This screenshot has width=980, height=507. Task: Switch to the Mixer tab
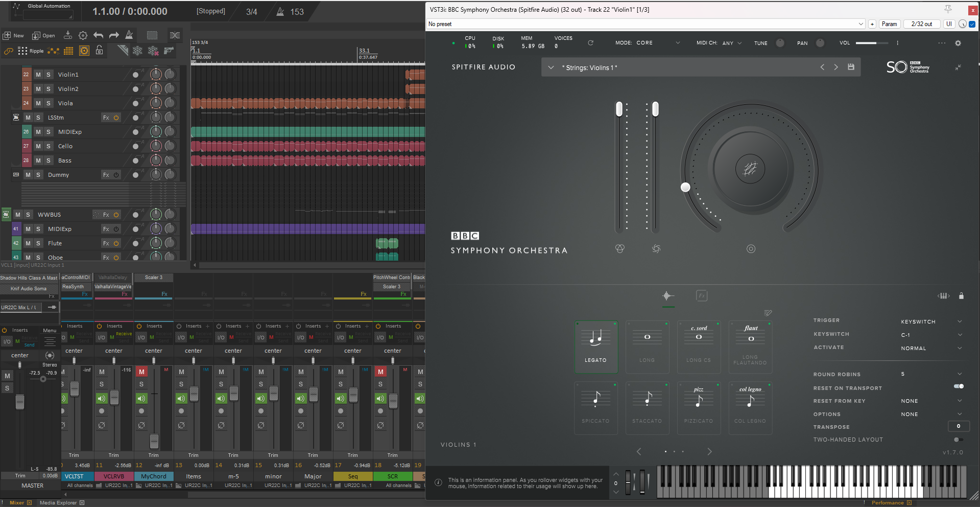tap(17, 502)
